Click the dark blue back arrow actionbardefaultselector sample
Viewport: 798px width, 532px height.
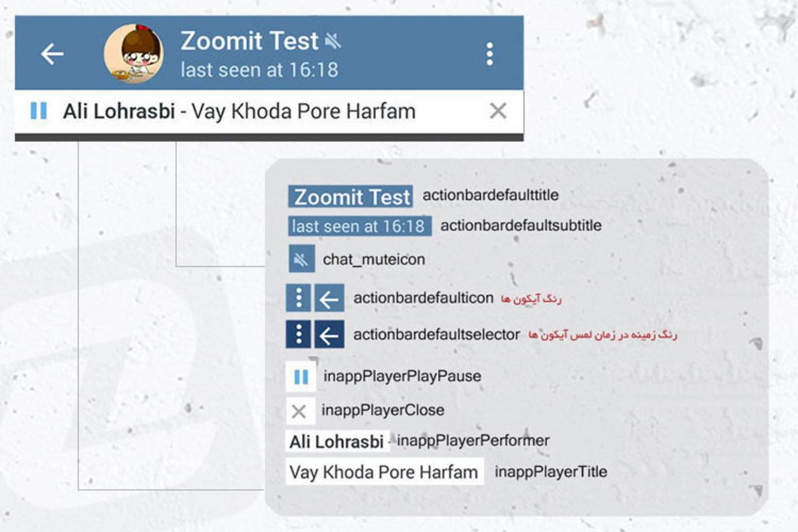point(329,334)
